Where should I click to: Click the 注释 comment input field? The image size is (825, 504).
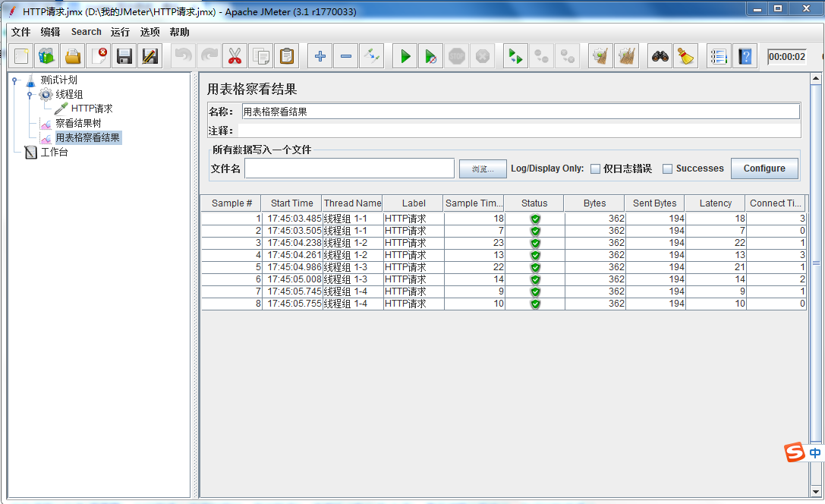coord(519,131)
